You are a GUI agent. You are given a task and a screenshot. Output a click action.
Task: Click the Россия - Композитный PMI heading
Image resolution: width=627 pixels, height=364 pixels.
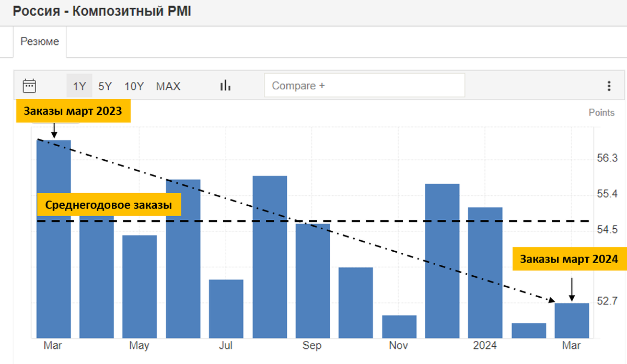(102, 11)
